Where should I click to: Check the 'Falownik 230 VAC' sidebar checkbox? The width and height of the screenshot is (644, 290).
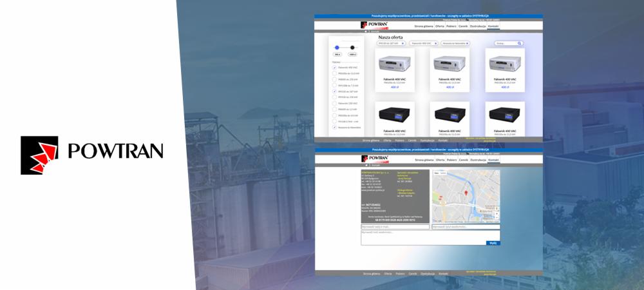click(334, 103)
